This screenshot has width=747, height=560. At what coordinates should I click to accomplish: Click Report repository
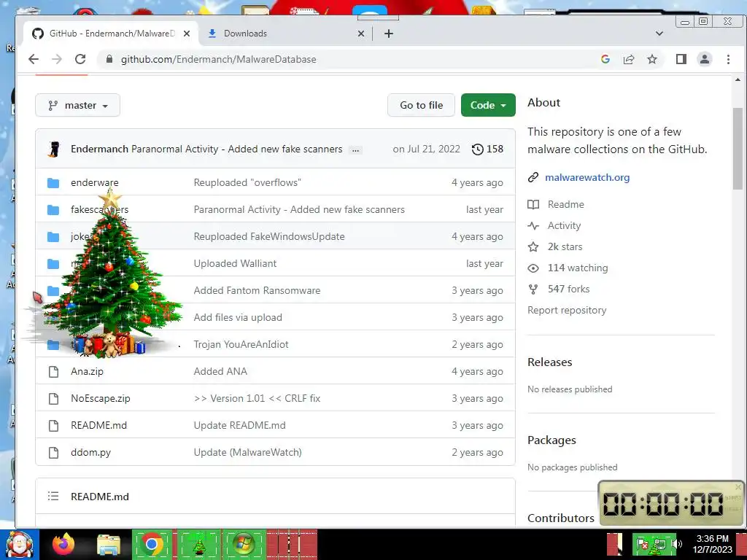pyautogui.click(x=567, y=310)
